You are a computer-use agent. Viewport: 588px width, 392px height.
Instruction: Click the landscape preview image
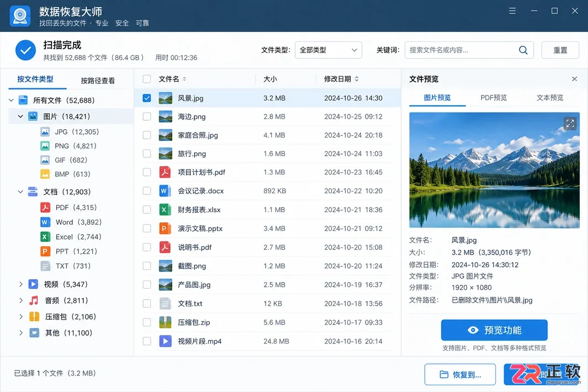[x=494, y=170]
